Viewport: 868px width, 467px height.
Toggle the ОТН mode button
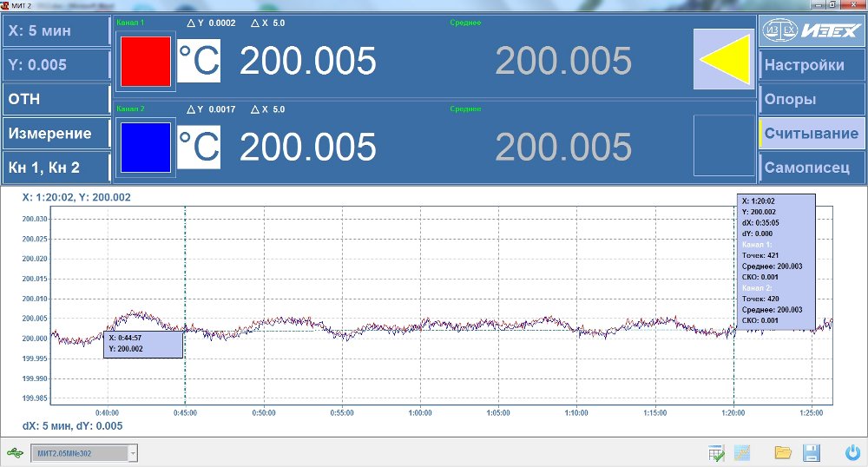(x=56, y=99)
